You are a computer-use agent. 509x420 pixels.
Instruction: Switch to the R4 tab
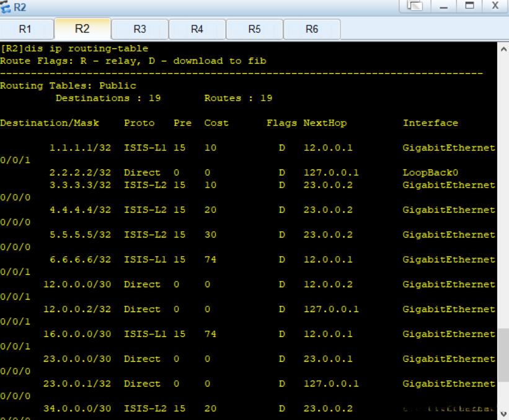(x=197, y=29)
